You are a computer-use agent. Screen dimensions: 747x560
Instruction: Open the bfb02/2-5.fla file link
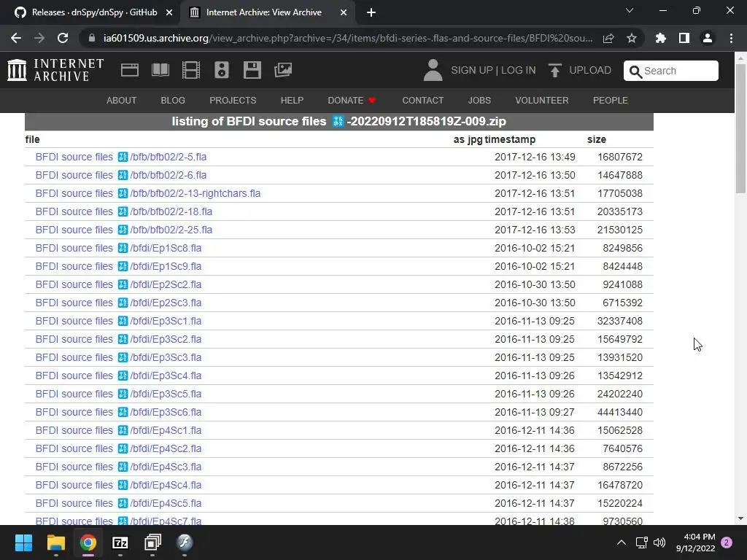[121, 157]
